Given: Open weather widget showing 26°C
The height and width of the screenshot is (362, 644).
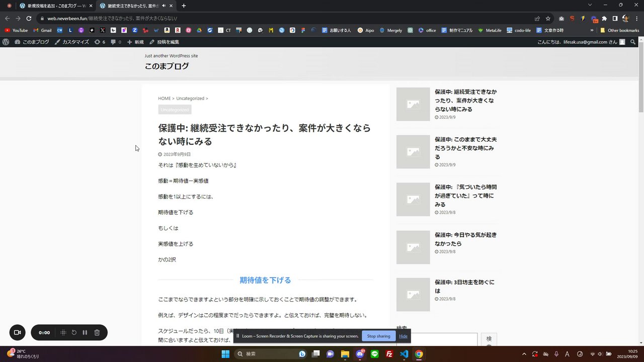Looking at the screenshot, I should tap(23, 354).
